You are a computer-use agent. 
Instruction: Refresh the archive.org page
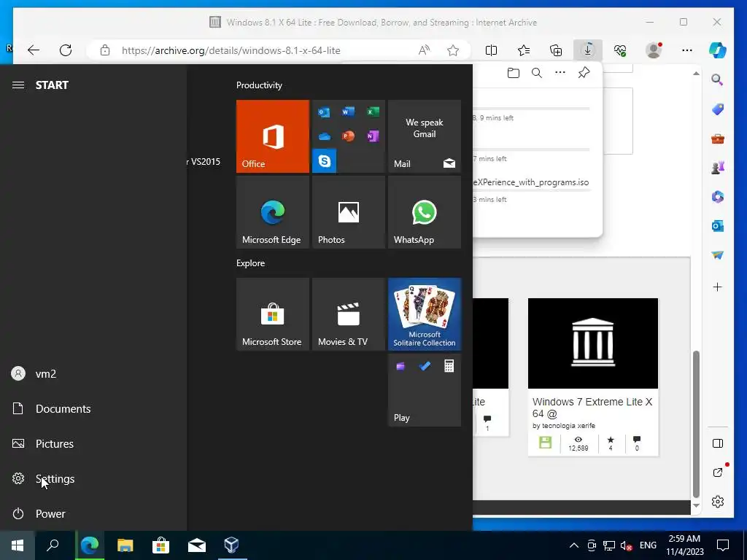pyautogui.click(x=66, y=50)
